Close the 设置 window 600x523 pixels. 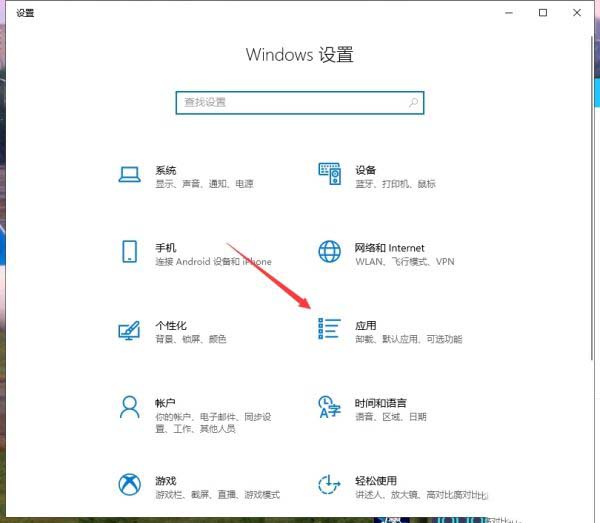pos(577,13)
